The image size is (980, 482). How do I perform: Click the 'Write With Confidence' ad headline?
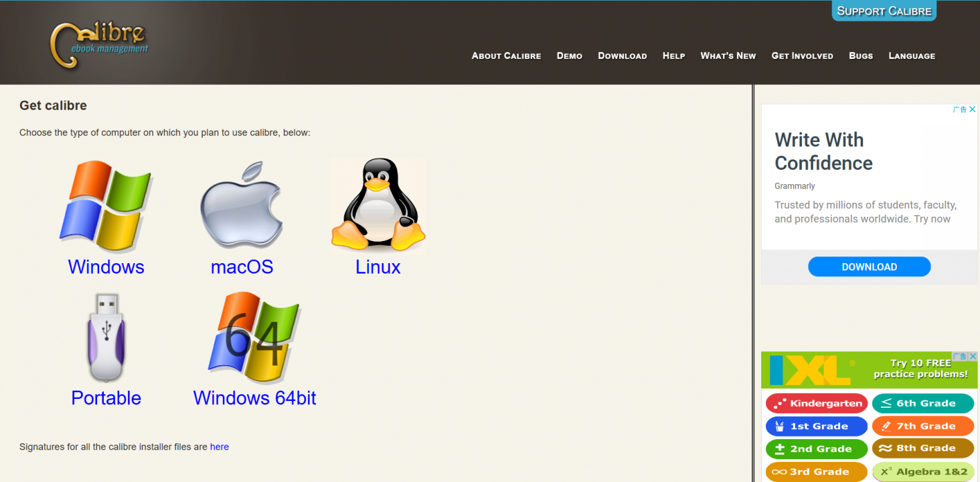point(823,151)
